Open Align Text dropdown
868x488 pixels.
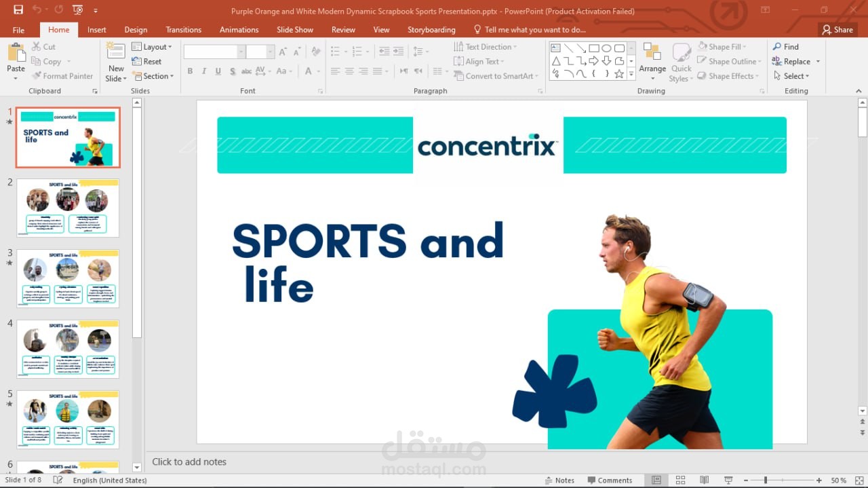[x=479, y=62]
